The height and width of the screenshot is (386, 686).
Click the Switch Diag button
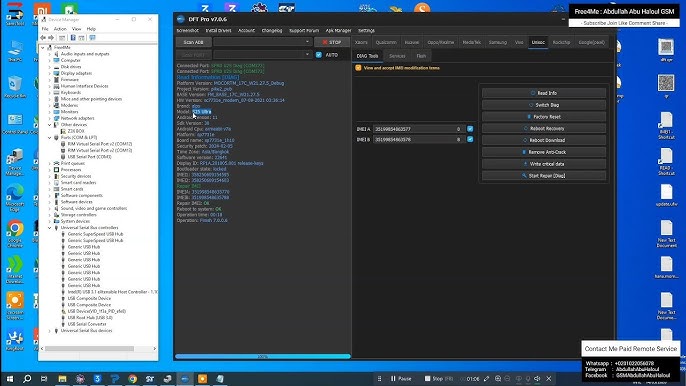click(544, 105)
